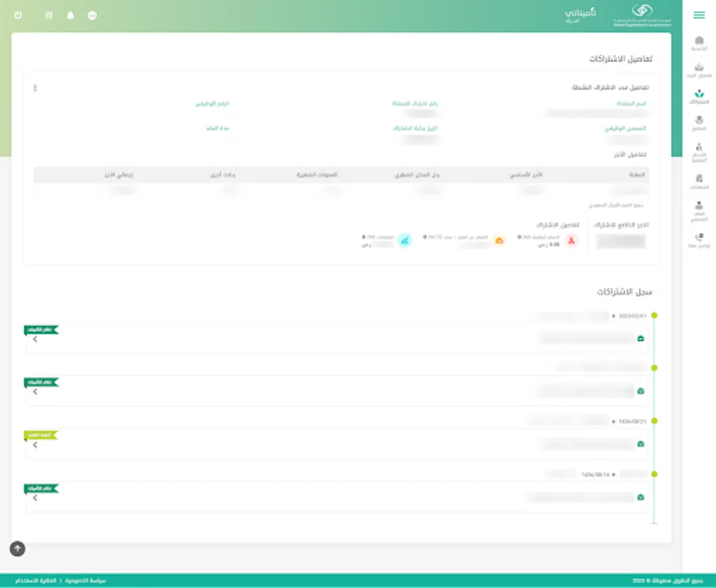Open the Benefits sidebar item
The height and width of the screenshot is (588, 716).
[698, 123]
